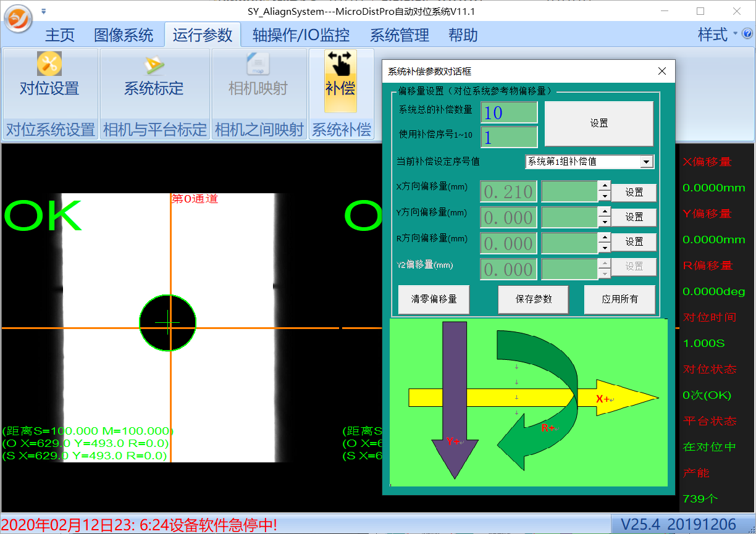Increase X方向偏移量 with up spinner
The image size is (756, 534).
tap(605, 186)
